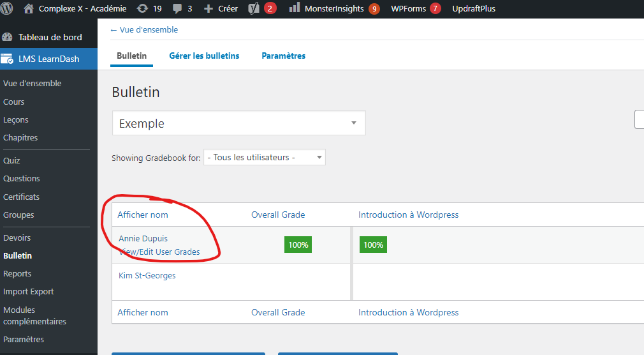Open the Yoast SEO icon
The image size is (644, 355).
pos(254,8)
